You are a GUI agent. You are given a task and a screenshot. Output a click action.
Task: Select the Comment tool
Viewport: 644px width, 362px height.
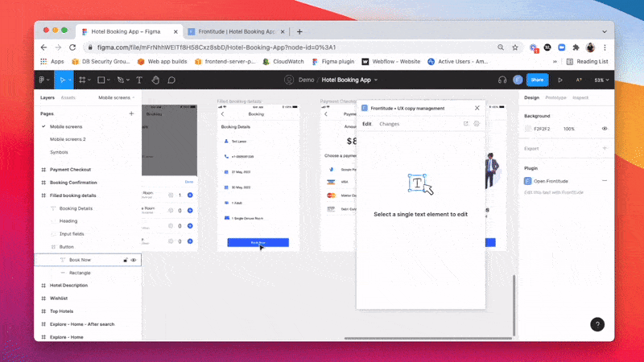[x=171, y=80]
